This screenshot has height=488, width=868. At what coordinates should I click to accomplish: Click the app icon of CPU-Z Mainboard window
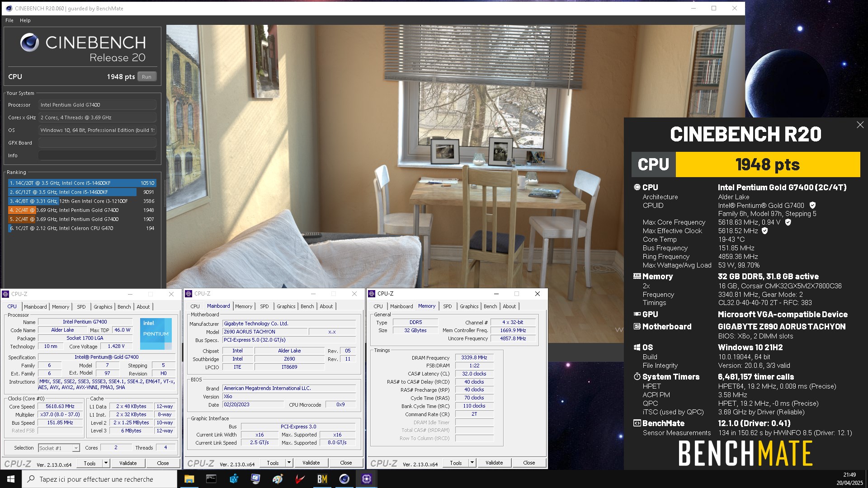click(189, 294)
